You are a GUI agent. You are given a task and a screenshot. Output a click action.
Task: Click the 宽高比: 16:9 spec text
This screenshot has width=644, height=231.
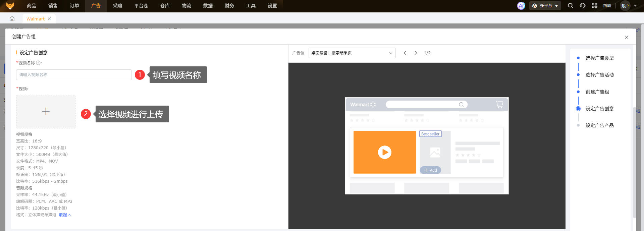coord(29,141)
